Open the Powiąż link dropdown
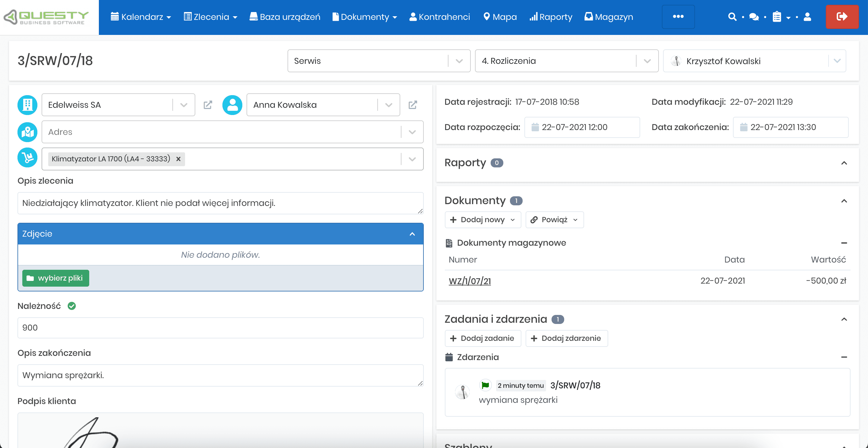The height and width of the screenshot is (448, 868). pyautogui.click(x=555, y=220)
